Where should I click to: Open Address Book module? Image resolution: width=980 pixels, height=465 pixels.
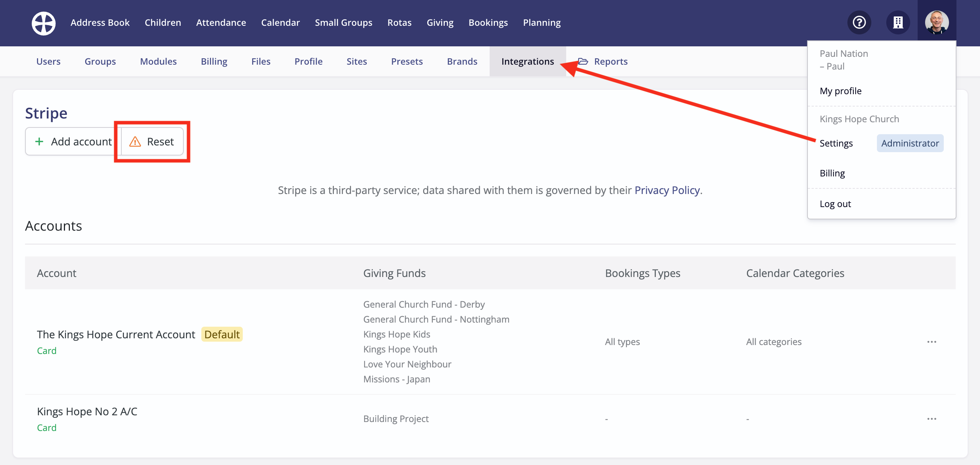pyautogui.click(x=100, y=22)
